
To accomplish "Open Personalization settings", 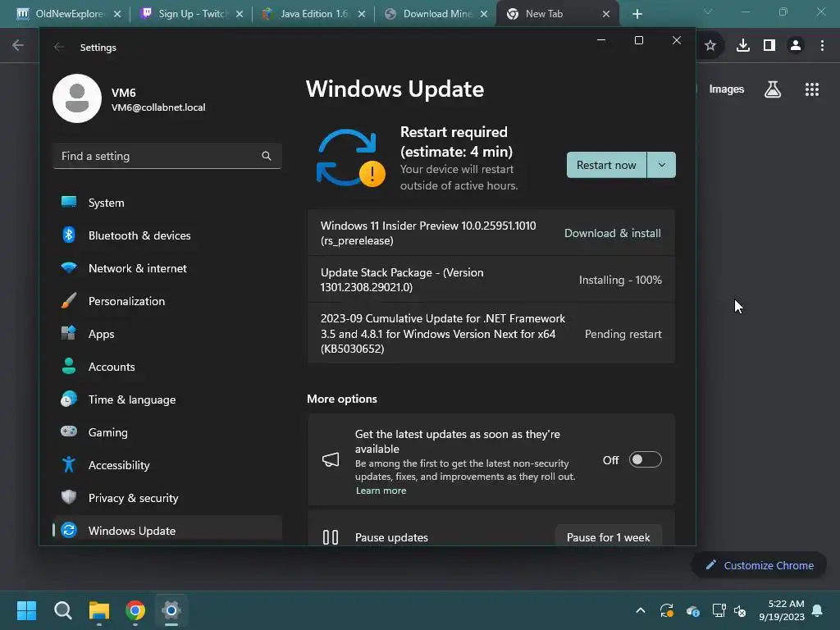I will (x=167, y=301).
